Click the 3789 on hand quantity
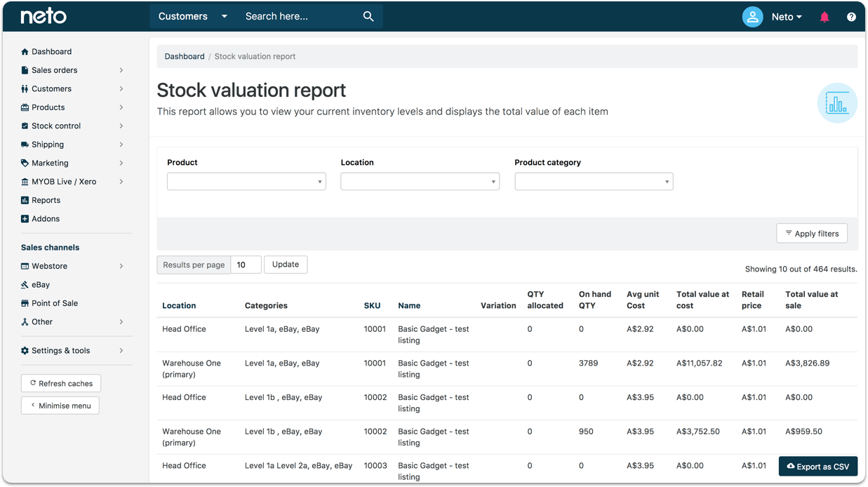Image resolution: width=868 pixels, height=487 pixels. [x=588, y=363]
